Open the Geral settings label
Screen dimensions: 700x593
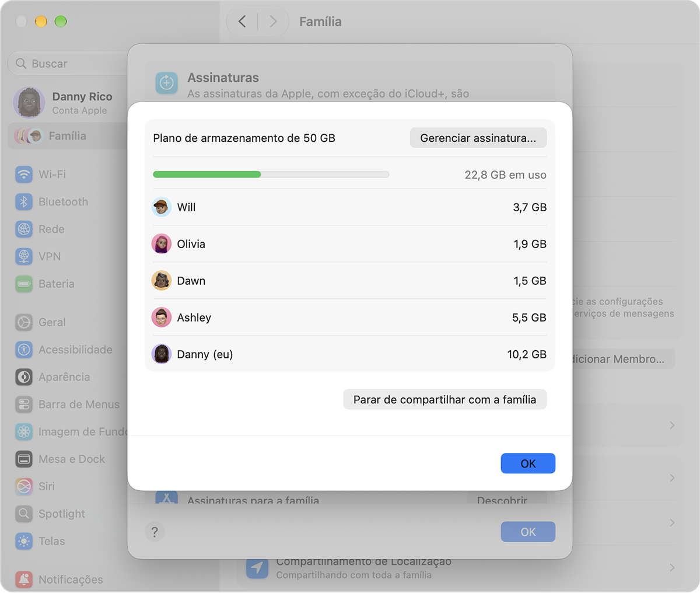(x=52, y=322)
